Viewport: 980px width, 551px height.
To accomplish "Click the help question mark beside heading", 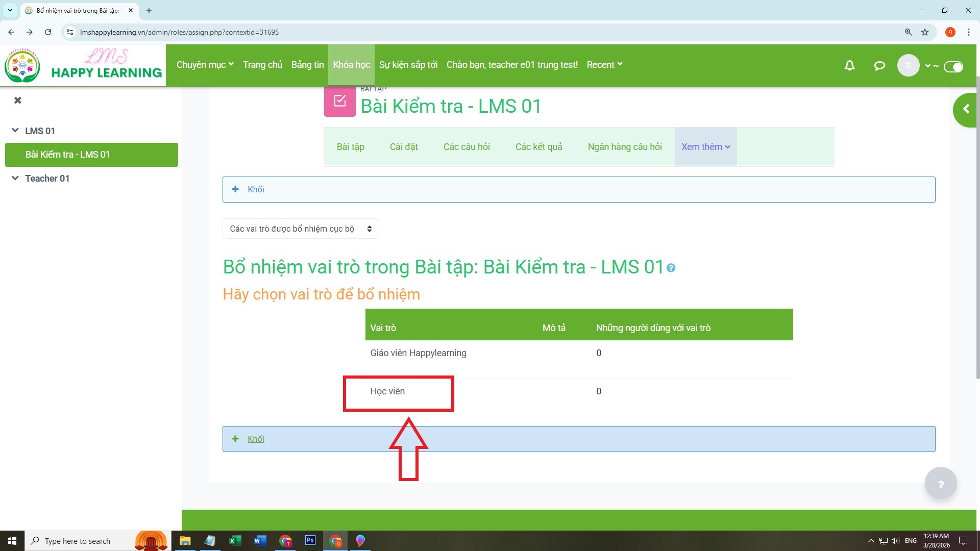I will (671, 268).
